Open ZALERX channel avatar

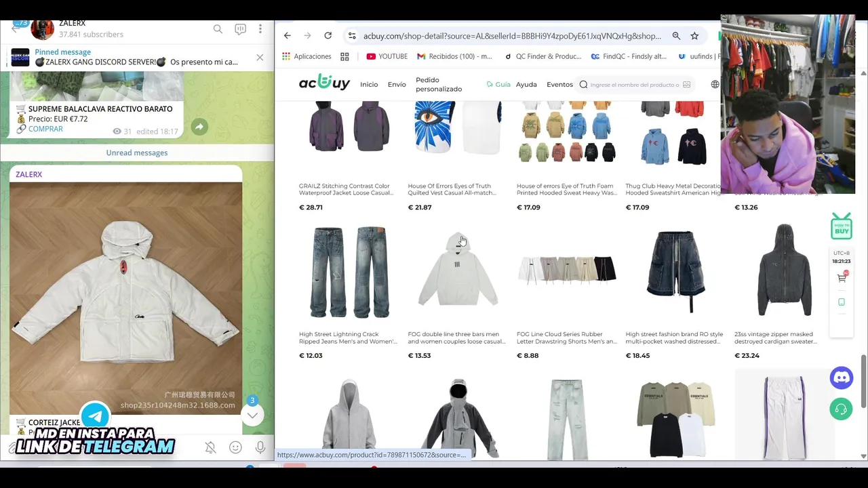[x=42, y=29]
